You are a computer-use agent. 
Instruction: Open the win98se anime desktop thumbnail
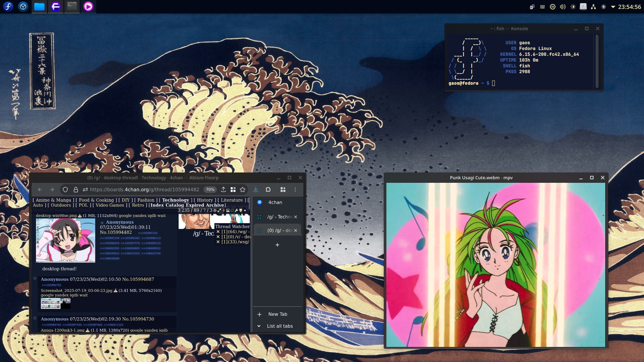tap(65, 240)
